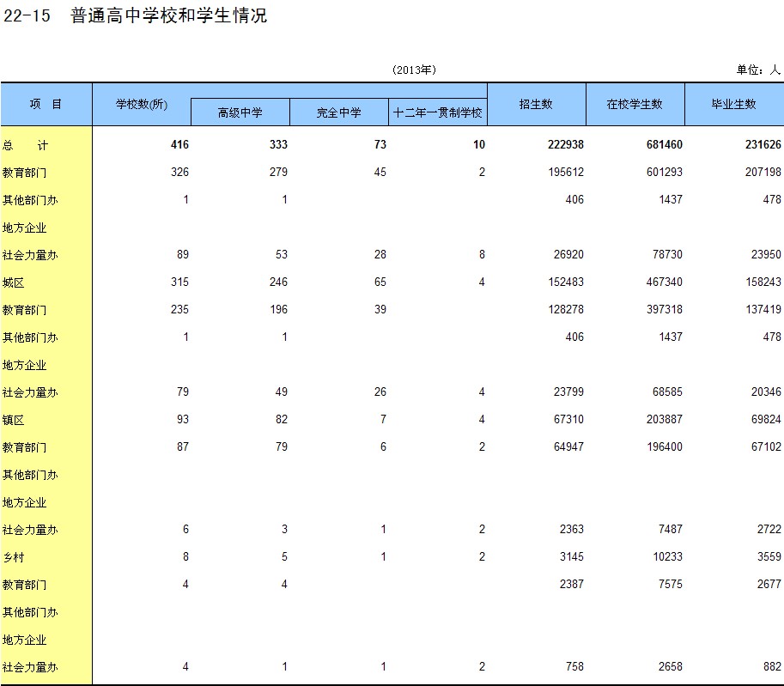Screen dimensions: 784x686
Task: Click the cell showing 45
Action: (380, 173)
